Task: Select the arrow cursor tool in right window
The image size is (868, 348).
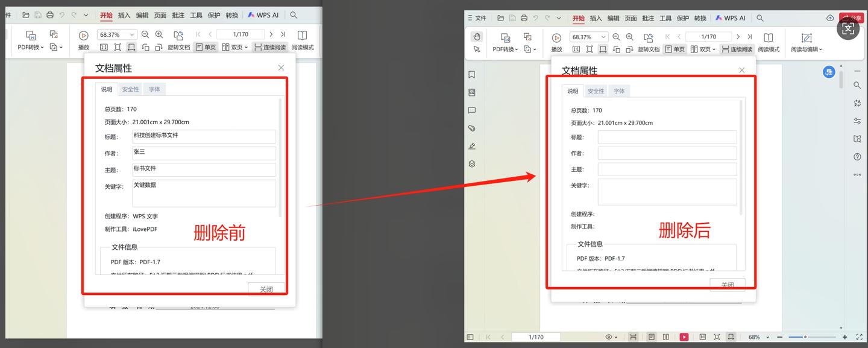Action: coord(477,49)
